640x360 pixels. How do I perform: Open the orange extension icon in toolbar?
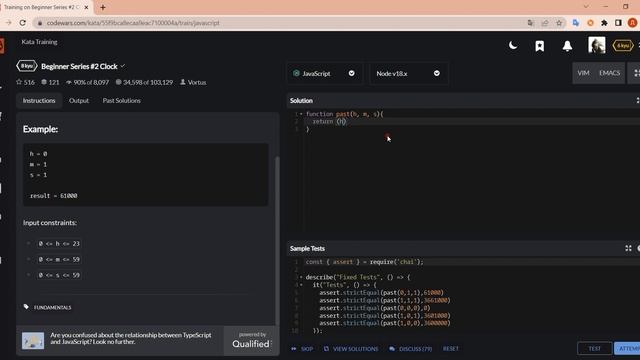point(590,23)
